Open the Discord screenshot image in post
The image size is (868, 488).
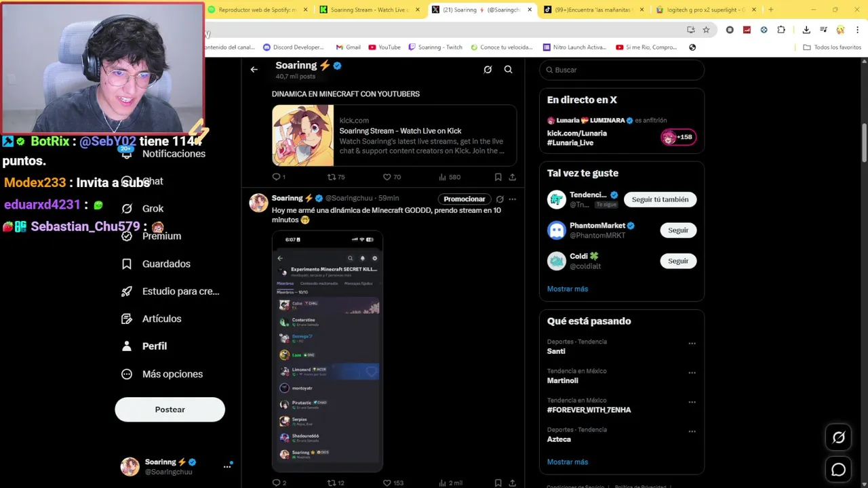(x=328, y=351)
